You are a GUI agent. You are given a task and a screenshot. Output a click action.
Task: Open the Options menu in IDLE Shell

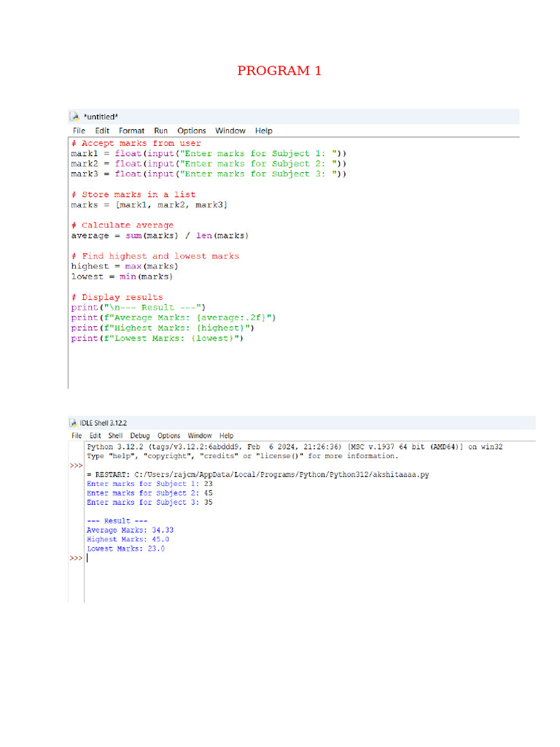click(168, 436)
